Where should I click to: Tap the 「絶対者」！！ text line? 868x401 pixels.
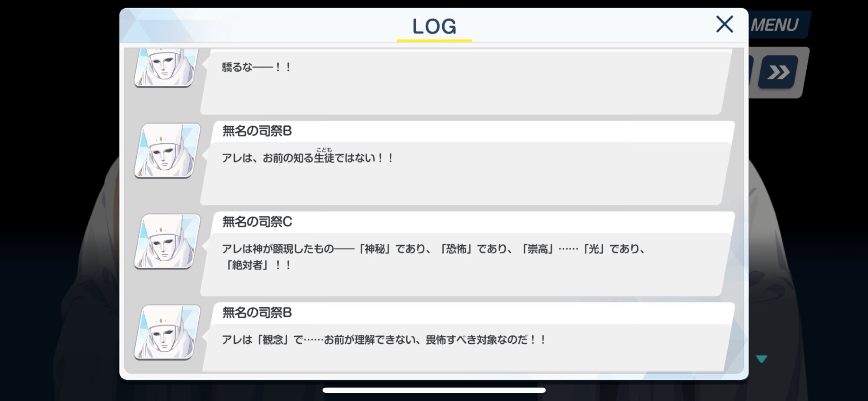click(x=257, y=265)
